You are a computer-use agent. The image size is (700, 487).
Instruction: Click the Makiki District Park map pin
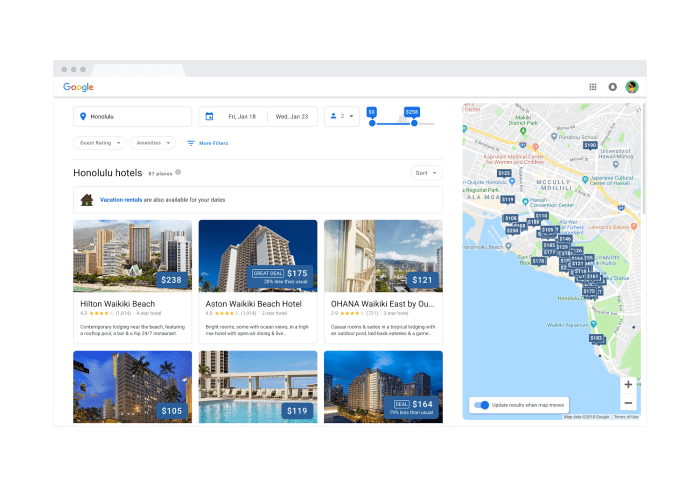523,131
